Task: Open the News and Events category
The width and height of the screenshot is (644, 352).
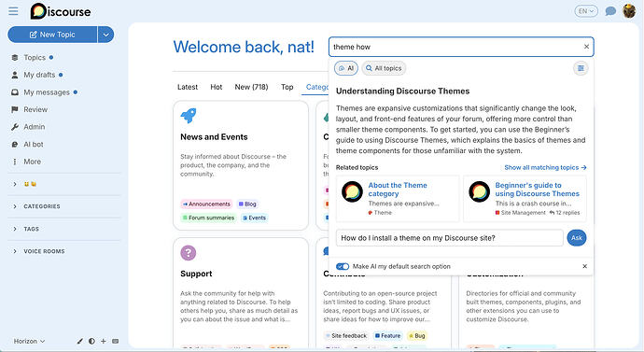Action: [x=214, y=137]
